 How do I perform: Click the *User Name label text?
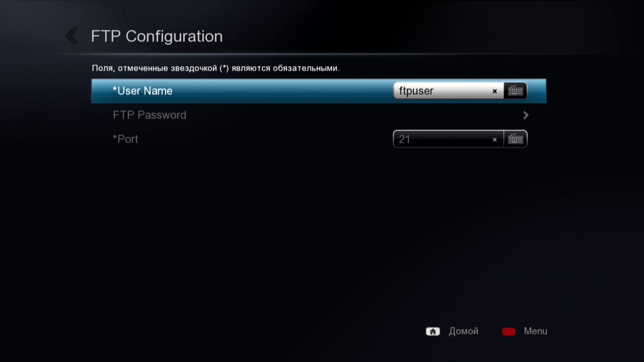tap(143, 91)
